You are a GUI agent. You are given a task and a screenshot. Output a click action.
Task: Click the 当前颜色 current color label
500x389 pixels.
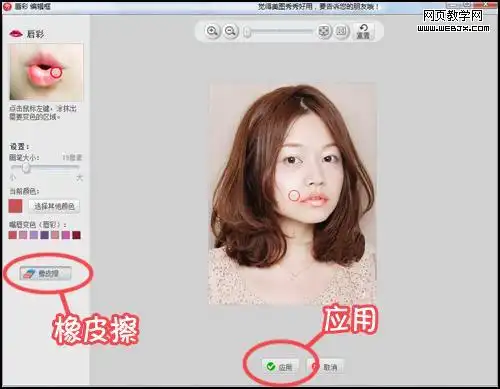(x=24, y=191)
